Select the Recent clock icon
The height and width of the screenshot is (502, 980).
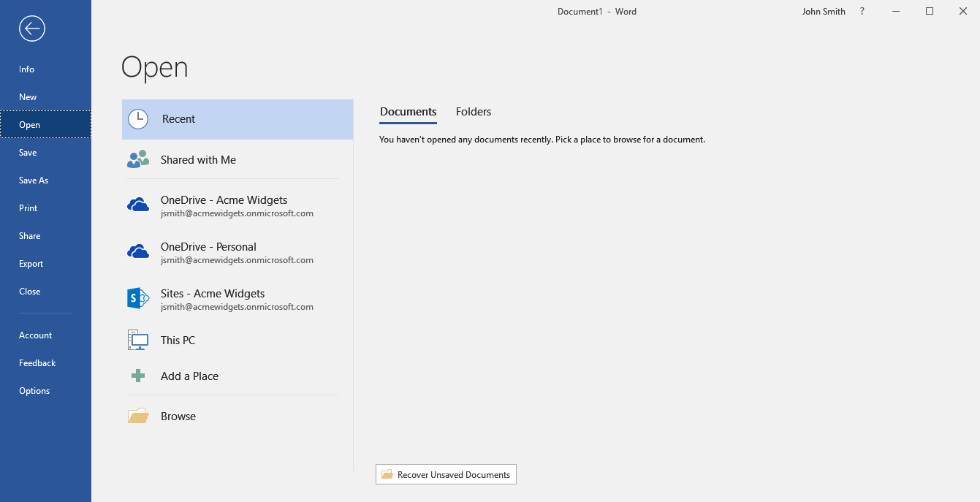click(138, 119)
